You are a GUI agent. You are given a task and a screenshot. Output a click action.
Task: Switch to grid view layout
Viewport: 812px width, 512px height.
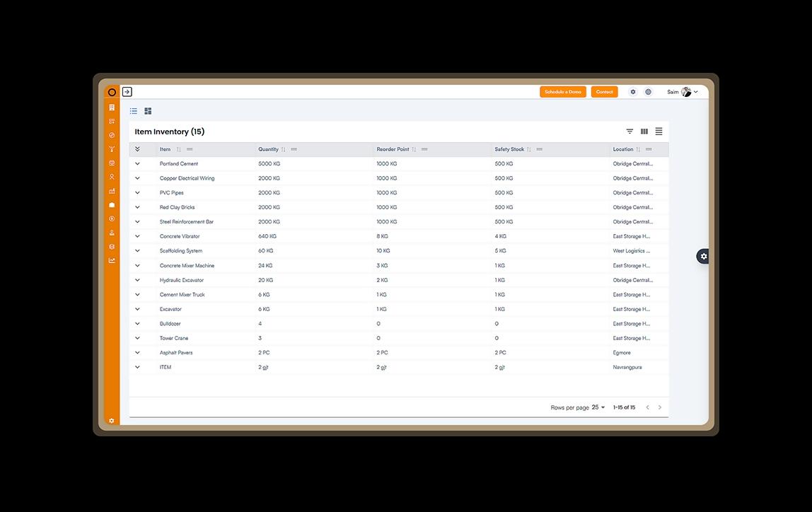click(x=148, y=111)
